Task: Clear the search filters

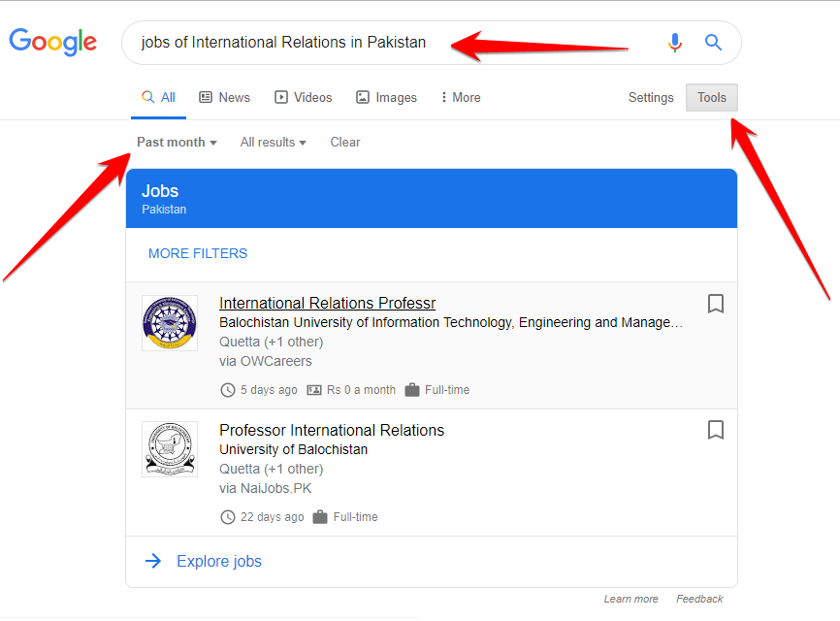Action: pos(345,142)
